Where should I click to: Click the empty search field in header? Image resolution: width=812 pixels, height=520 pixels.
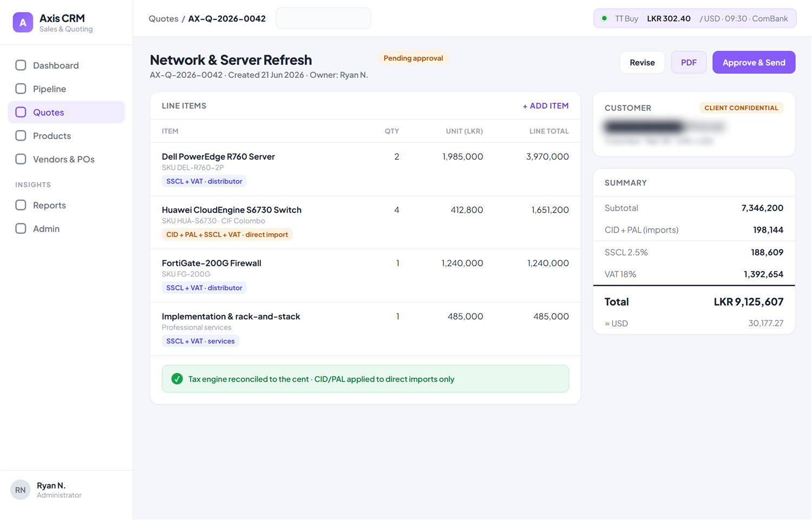pos(323,18)
